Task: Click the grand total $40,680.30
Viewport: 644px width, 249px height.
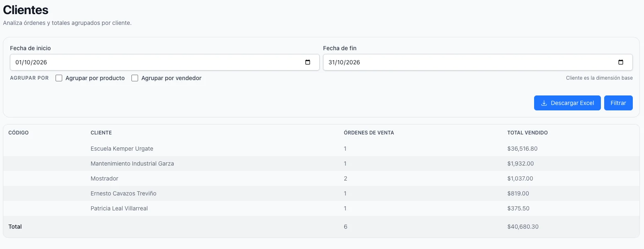Action: (523, 227)
